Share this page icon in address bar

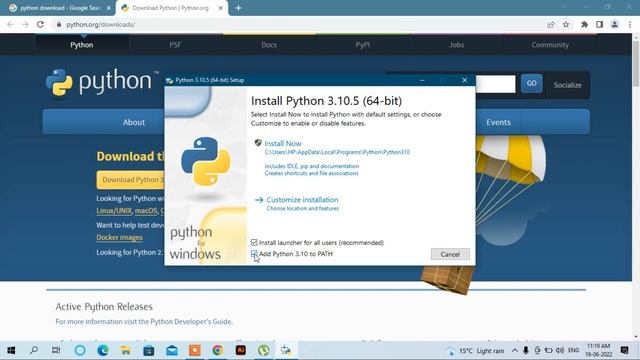[x=551, y=24]
